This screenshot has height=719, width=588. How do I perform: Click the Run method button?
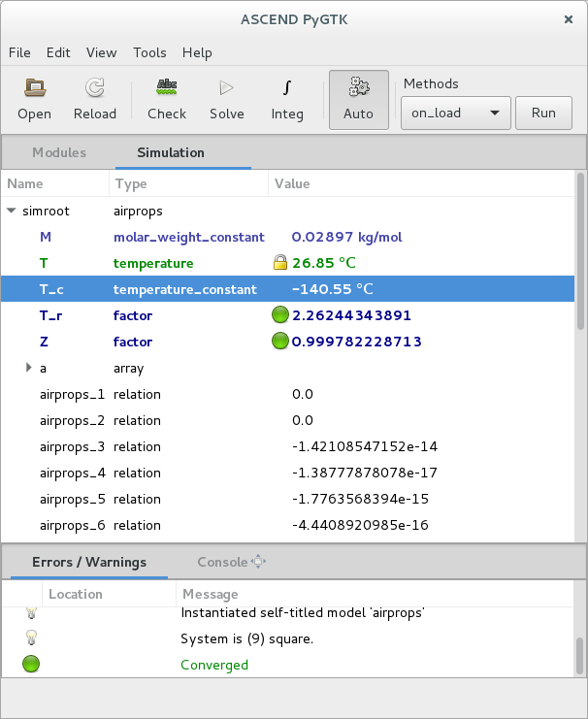[x=543, y=113]
